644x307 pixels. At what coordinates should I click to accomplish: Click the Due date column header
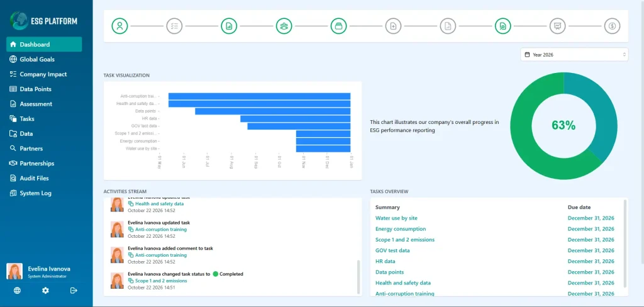579,207
